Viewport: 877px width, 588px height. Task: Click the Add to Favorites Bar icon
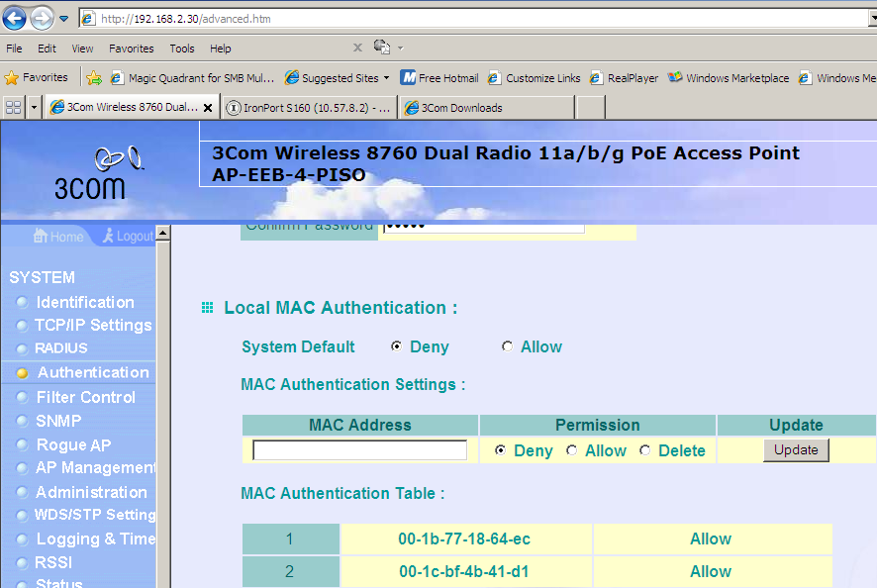pyautogui.click(x=94, y=77)
